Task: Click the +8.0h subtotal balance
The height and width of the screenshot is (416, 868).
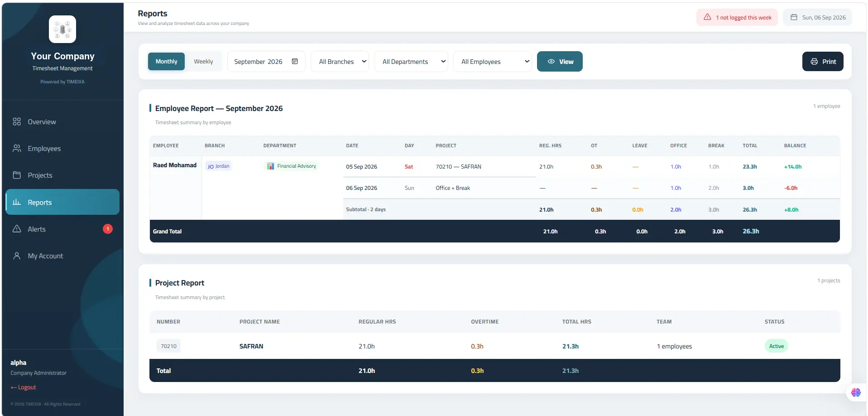Action: [x=791, y=210]
